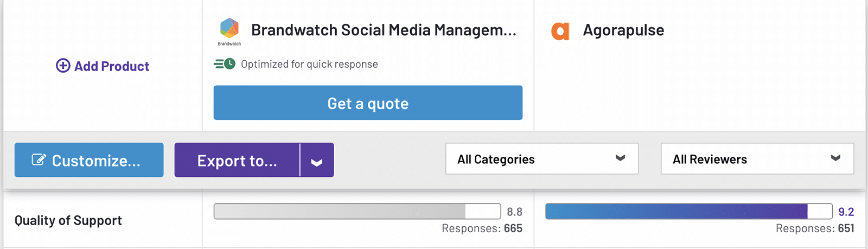Viewport: 868px width, 249px height.
Task: Click the Brandwatch hexagon logo
Action: click(x=229, y=28)
